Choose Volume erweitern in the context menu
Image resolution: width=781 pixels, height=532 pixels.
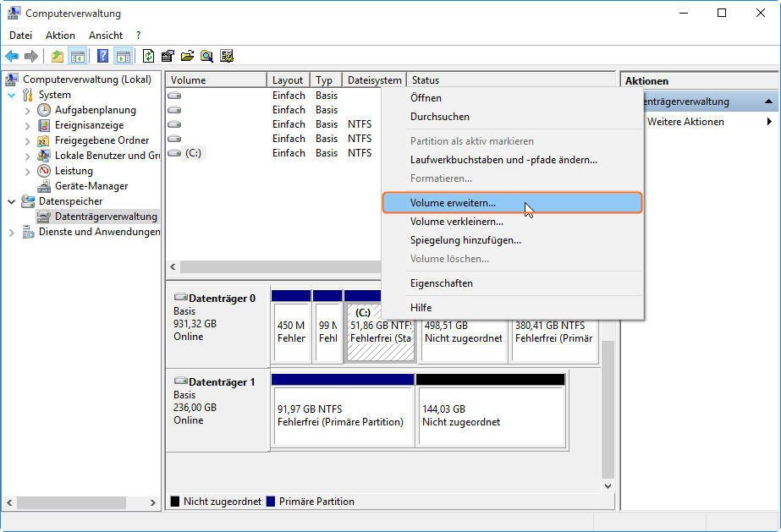point(513,203)
